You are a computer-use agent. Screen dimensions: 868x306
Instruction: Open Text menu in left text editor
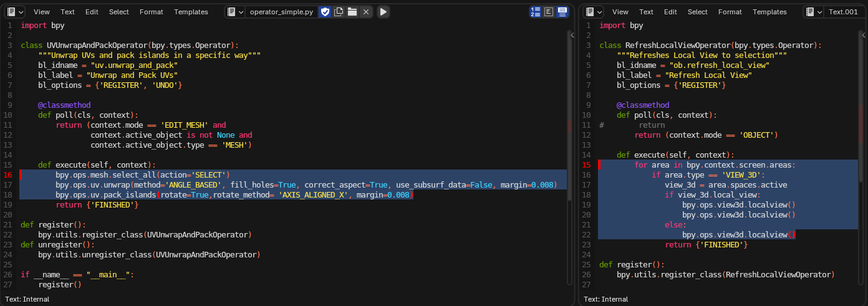[x=67, y=12]
